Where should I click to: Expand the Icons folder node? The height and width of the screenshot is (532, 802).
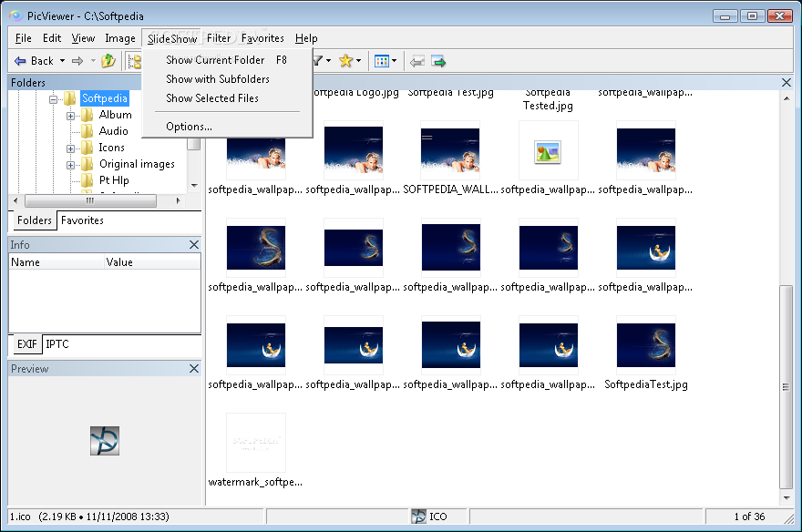(70, 148)
